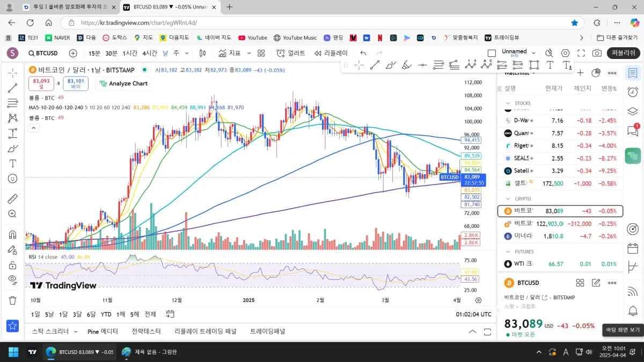Collapse the indicator legend arrow
This screenshot has height=362, width=644.
33,128
